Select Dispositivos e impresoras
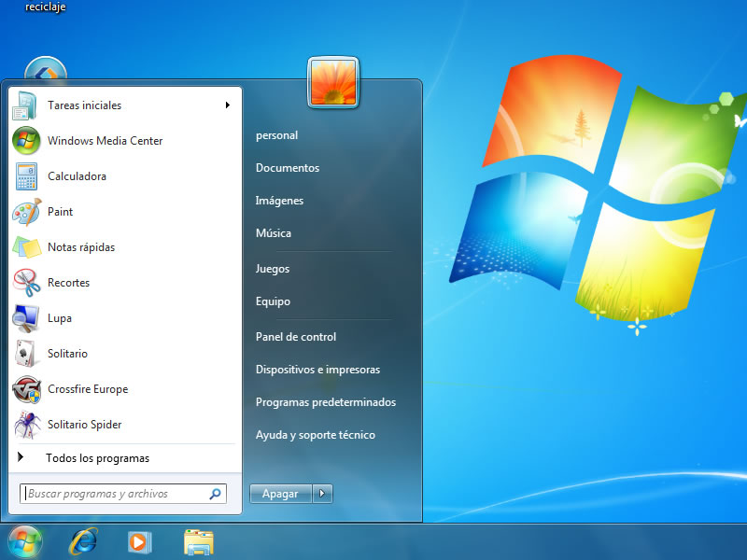This screenshot has width=747, height=560. 317,370
